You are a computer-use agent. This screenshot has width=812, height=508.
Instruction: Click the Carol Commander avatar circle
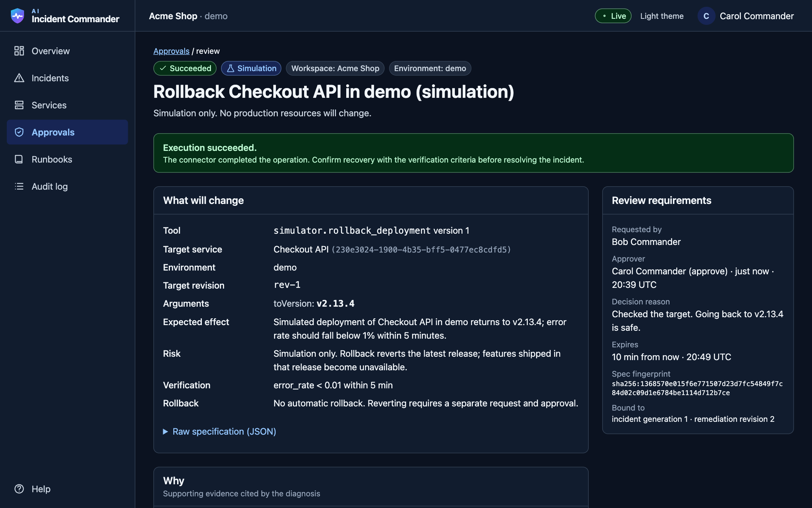coord(706,16)
